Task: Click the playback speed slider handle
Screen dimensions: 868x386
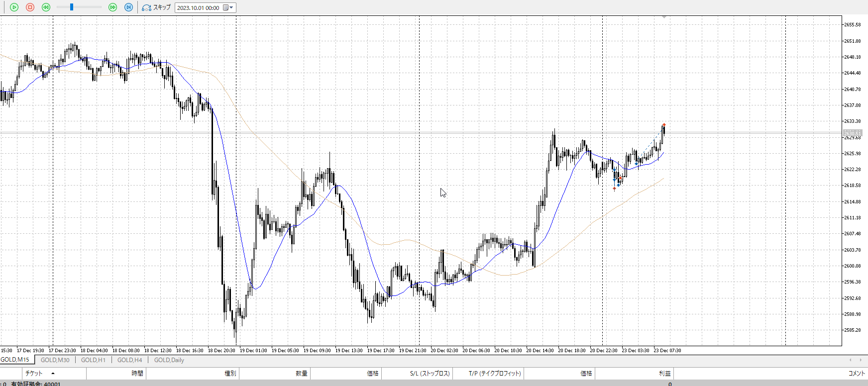Action: (72, 7)
